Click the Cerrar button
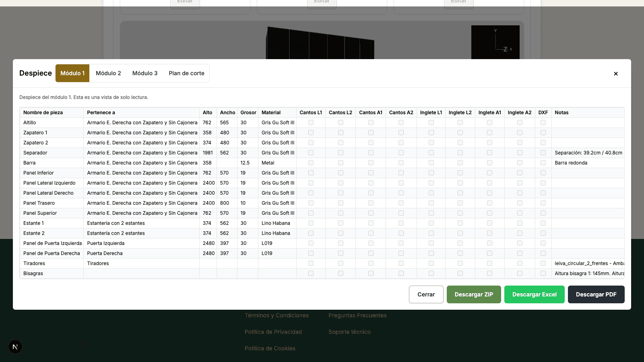This screenshot has width=644, height=362. point(426,294)
